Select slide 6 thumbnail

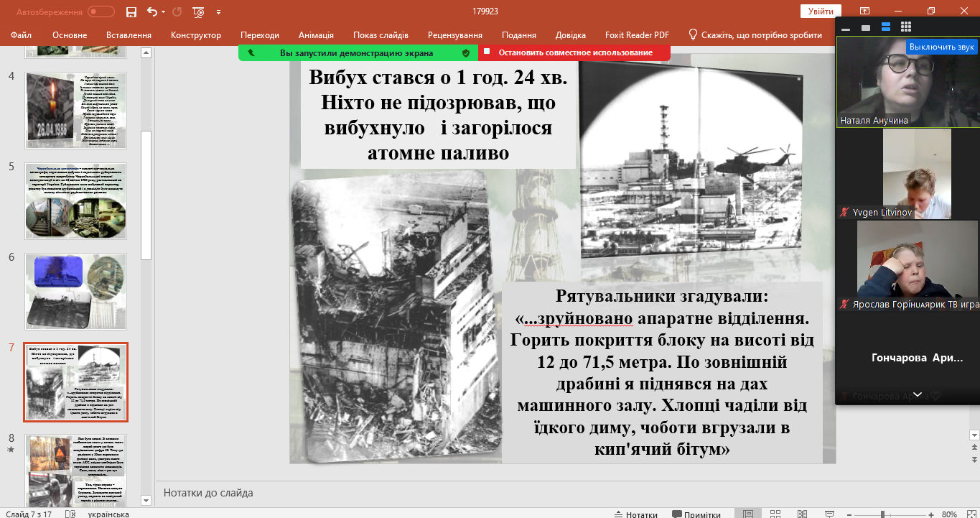(76, 291)
